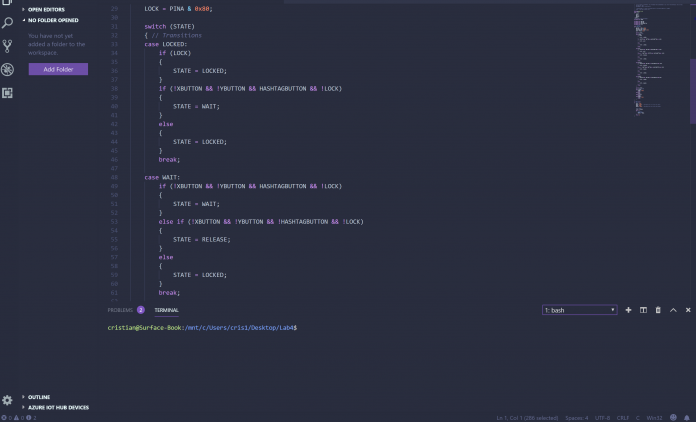The height and width of the screenshot is (422, 696).
Task: Click the Problems count badge 2
Action: point(141,310)
